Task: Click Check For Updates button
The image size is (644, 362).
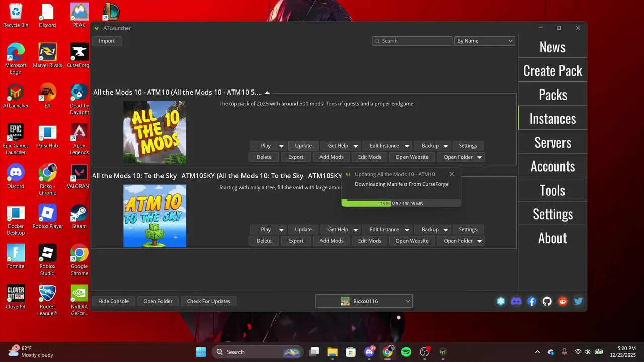Action: coord(209,301)
